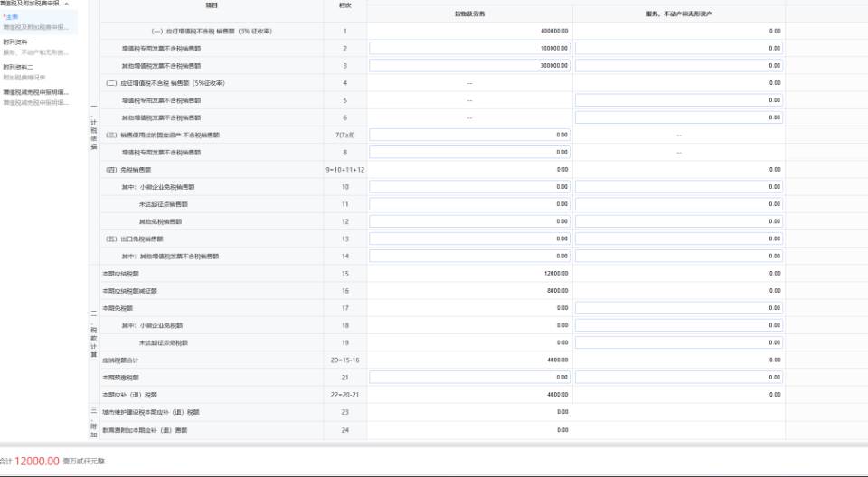Click row 3 goods field showing 300000.00
868x477 pixels.
tap(470, 65)
